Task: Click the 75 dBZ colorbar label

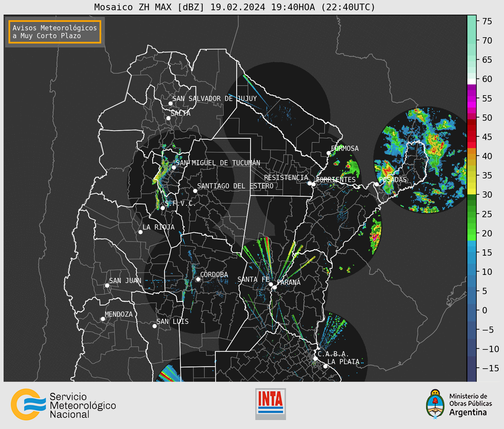Action: pos(487,21)
